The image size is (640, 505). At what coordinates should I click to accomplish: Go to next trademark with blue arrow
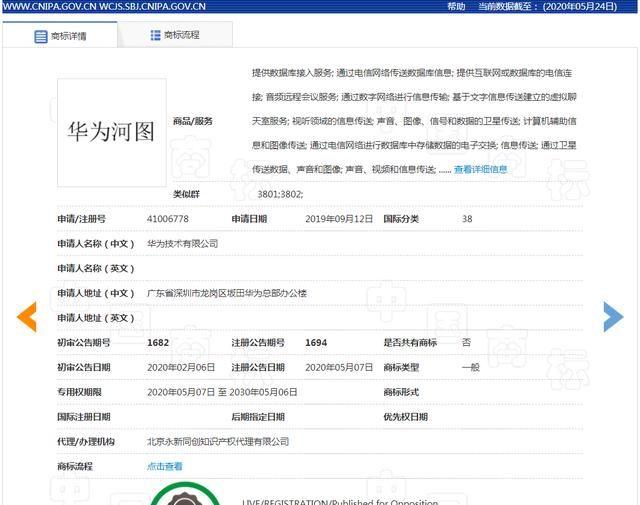(x=613, y=317)
